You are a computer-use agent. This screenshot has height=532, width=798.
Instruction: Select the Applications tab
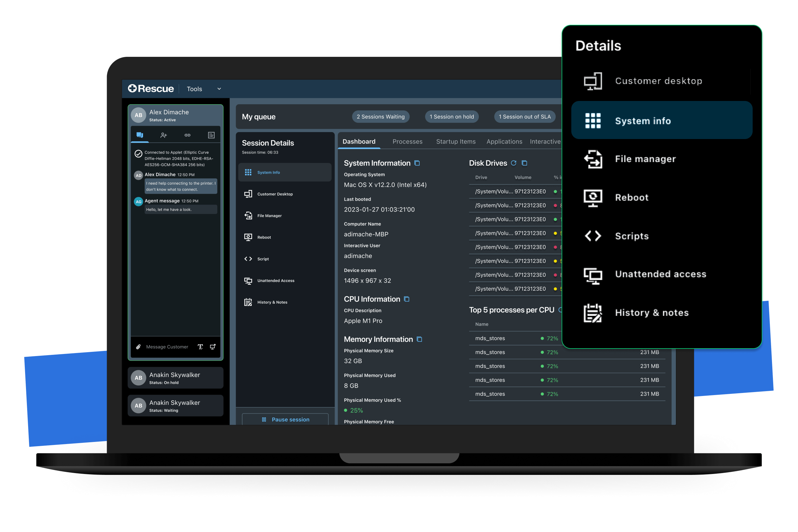coord(504,141)
